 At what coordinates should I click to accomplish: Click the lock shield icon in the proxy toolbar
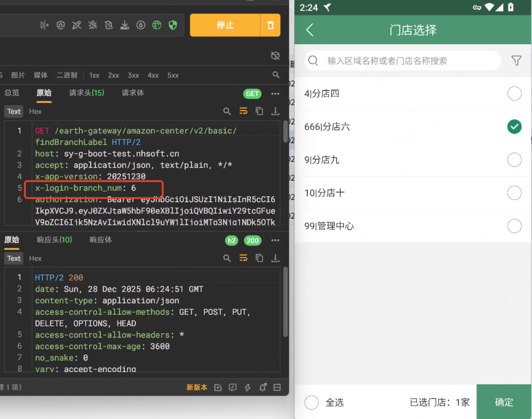pyautogui.click(x=61, y=25)
